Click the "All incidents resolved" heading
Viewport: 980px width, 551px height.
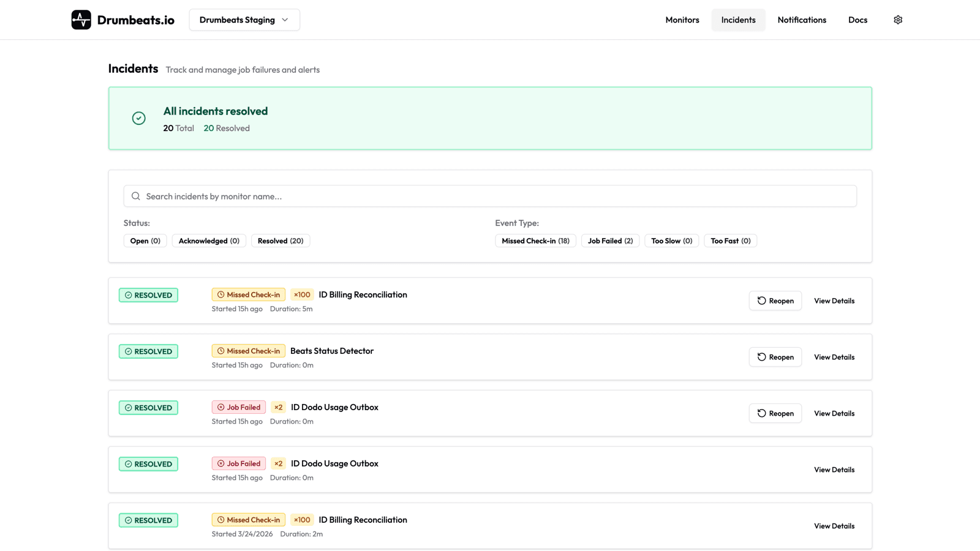coord(216,111)
